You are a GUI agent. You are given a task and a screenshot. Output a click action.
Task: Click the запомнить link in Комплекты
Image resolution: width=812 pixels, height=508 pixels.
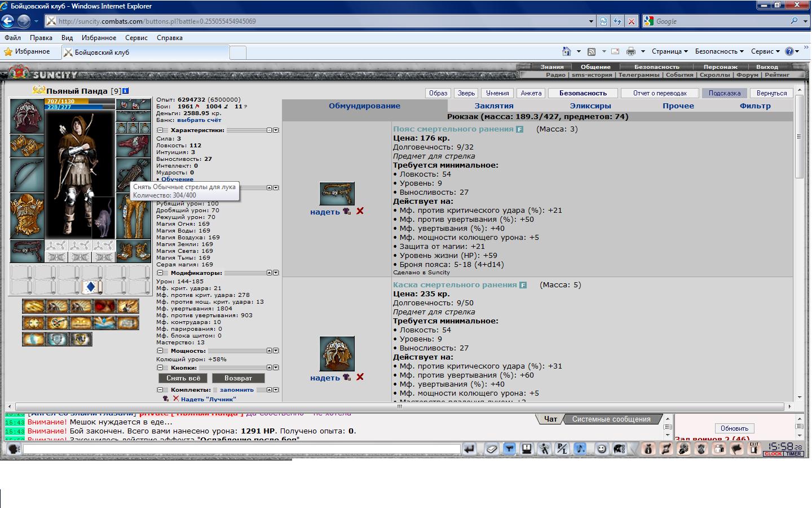(237, 389)
